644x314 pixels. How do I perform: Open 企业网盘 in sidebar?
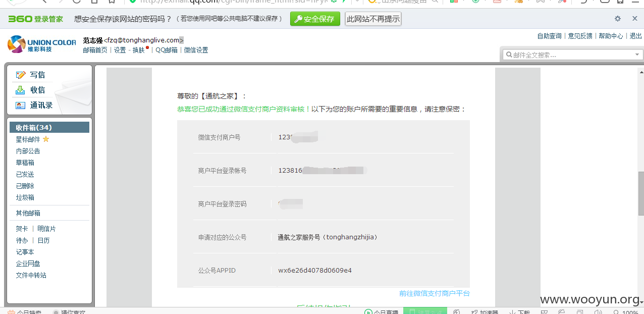[x=28, y=264]
